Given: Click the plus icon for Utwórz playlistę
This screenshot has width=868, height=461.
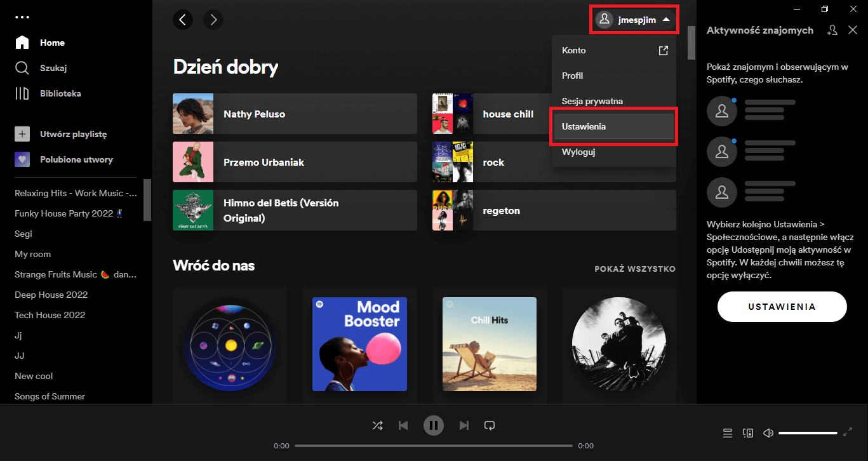Looking at the screenshot, I should pos(22,134).
